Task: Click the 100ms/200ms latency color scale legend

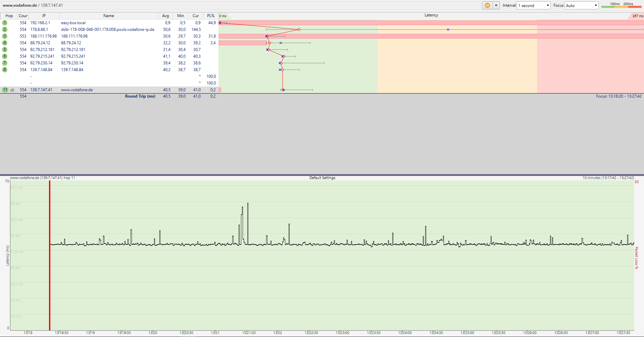Action: pyautogui.click(x=622, y=5)
